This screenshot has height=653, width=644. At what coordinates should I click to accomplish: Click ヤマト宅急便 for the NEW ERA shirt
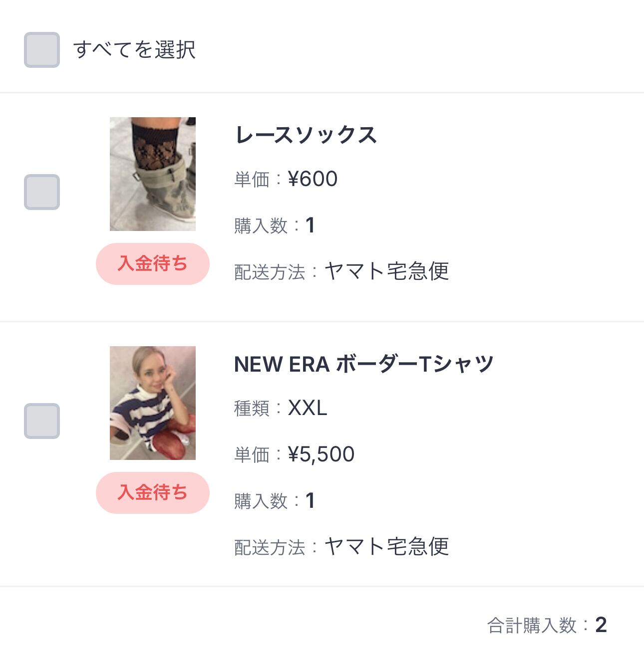click(x=387, y=547)
